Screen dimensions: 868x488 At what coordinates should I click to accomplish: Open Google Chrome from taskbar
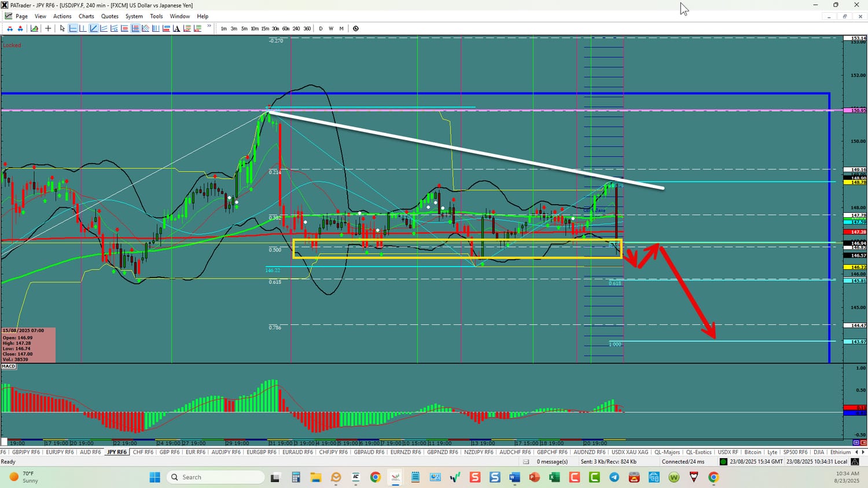(376, 477)
